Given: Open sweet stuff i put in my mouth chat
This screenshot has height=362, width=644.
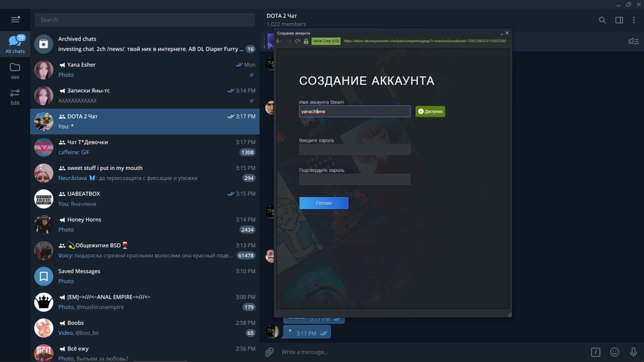Looking at the screenshot, I should [x=145, y=173].
